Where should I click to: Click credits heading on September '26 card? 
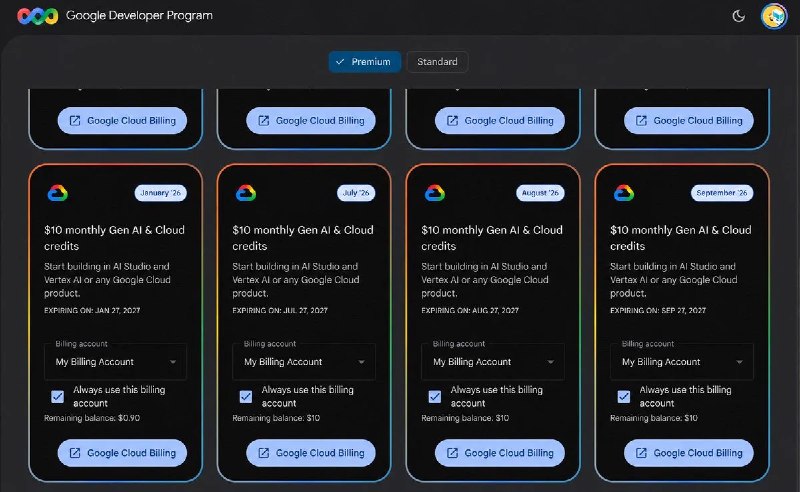681,238
